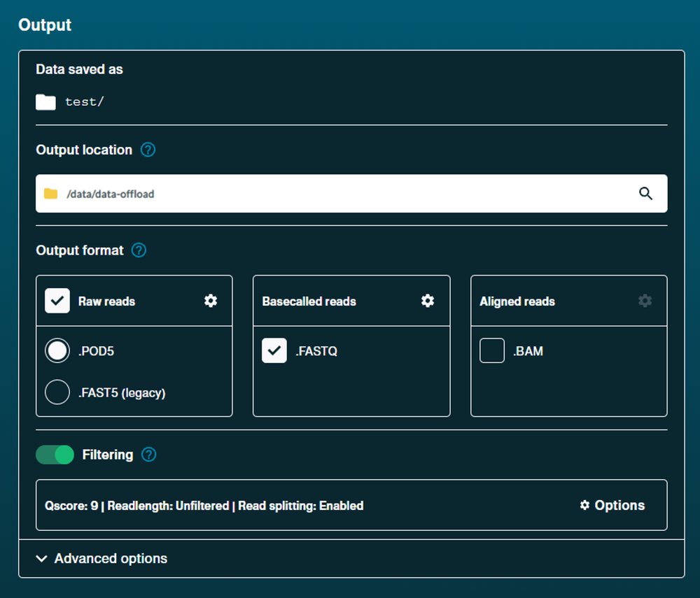Click the Aligned reads heading
The height and width of the screenshot is (598, 700).
[517, 301]
